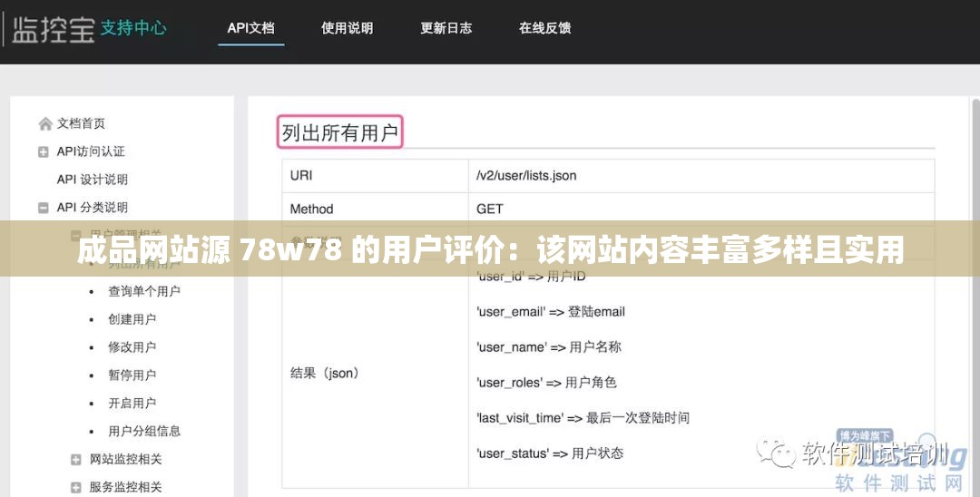Collapse the API 分类说明 tree node
The image size is (980, 497).
click(x=44, y=208)
